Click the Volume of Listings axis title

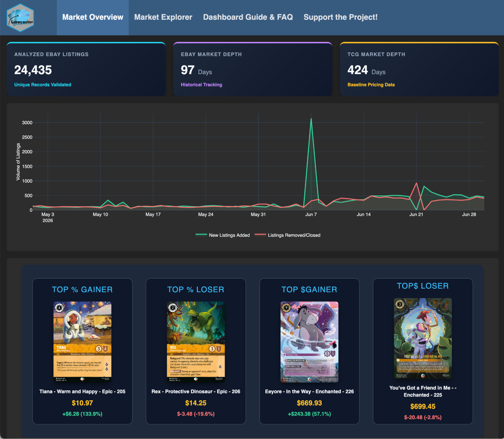tap(18, 162)
